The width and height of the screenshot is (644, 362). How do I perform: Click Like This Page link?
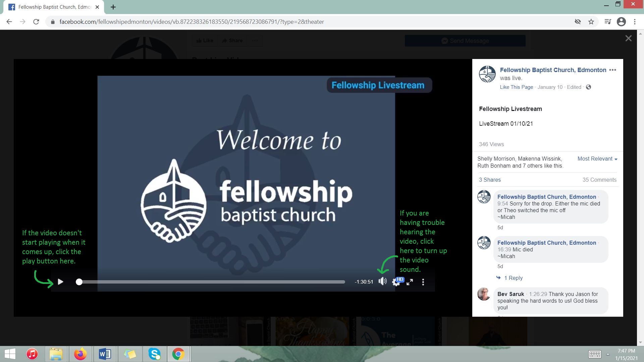[x=516, y=87]
